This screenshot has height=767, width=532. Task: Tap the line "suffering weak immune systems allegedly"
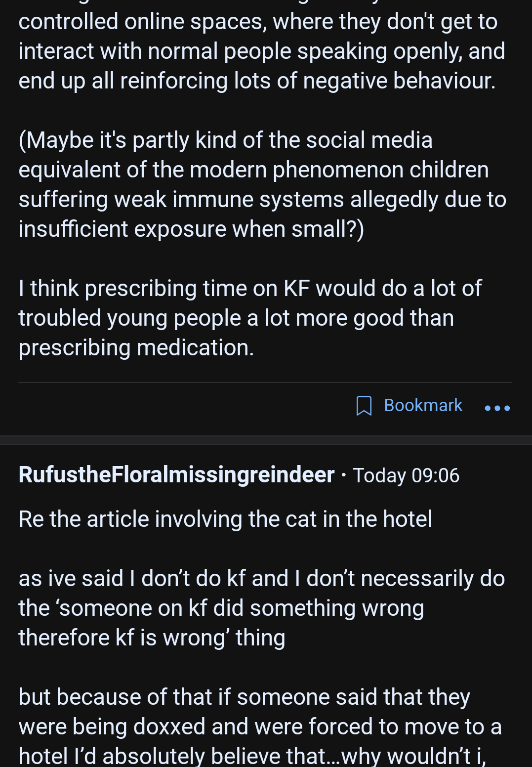click(262, 199)
